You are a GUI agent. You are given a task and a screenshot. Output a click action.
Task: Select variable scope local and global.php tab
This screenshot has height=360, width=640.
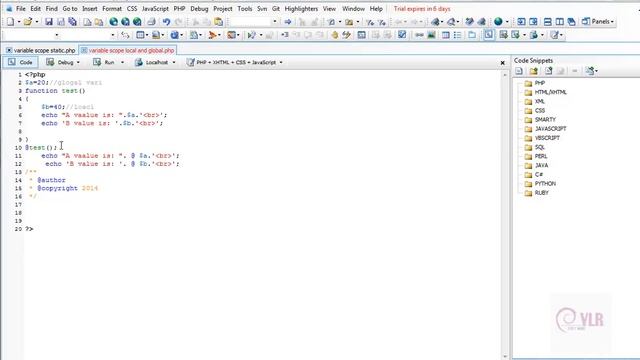(x=128, y=50)
